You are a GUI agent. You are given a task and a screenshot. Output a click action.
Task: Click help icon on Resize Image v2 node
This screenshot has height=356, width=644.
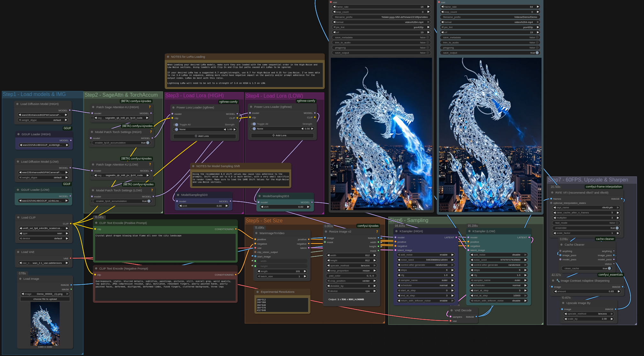point(377,232)
